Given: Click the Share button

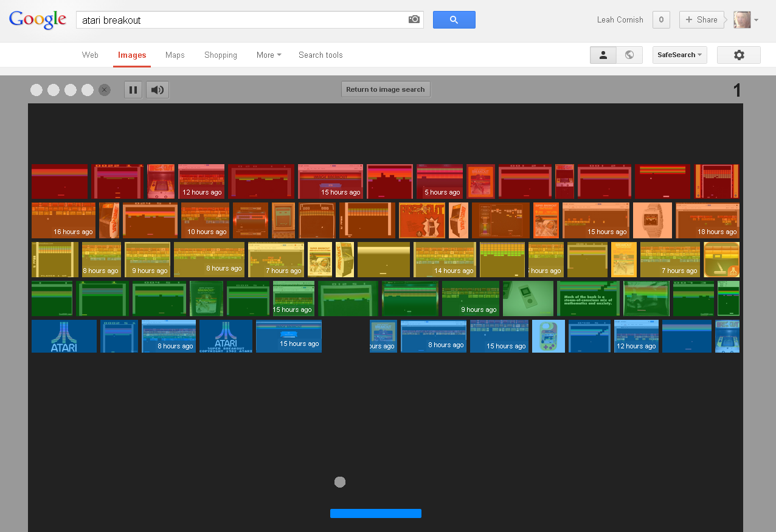Looking at the screenshot, I should pos(702,19).
